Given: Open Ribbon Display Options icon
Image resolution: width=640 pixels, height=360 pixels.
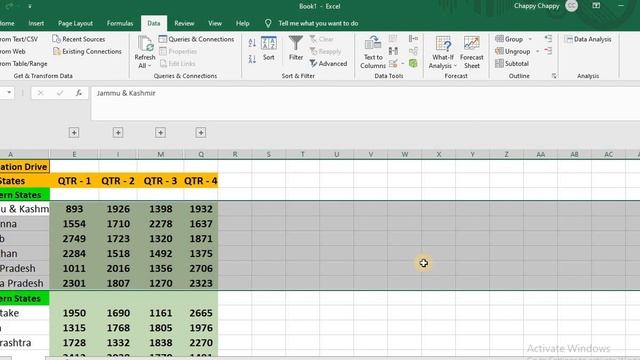Looking at the screenshot, I should click(x=596, y=6).
